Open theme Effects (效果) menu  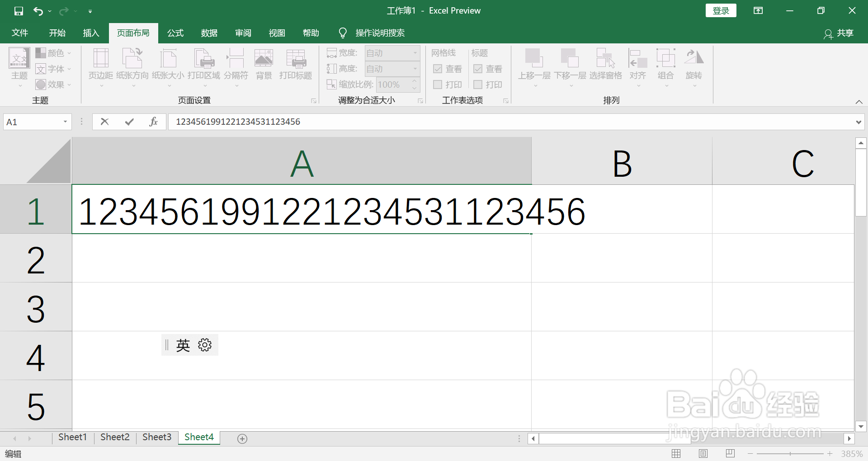pos(53,85)
